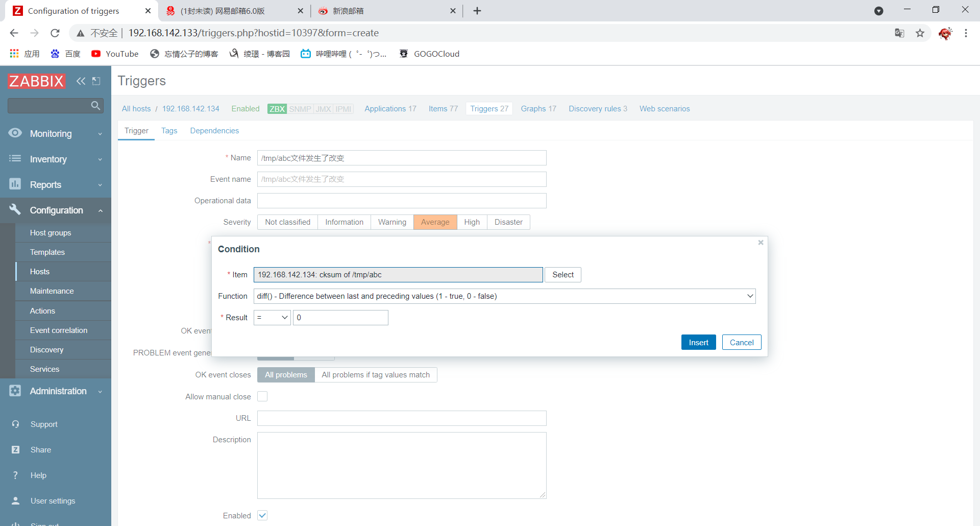Open the Apps grid bookmark icon
Image resolution: width=980 pixels, height=526 pixels.
pos(14,54)
